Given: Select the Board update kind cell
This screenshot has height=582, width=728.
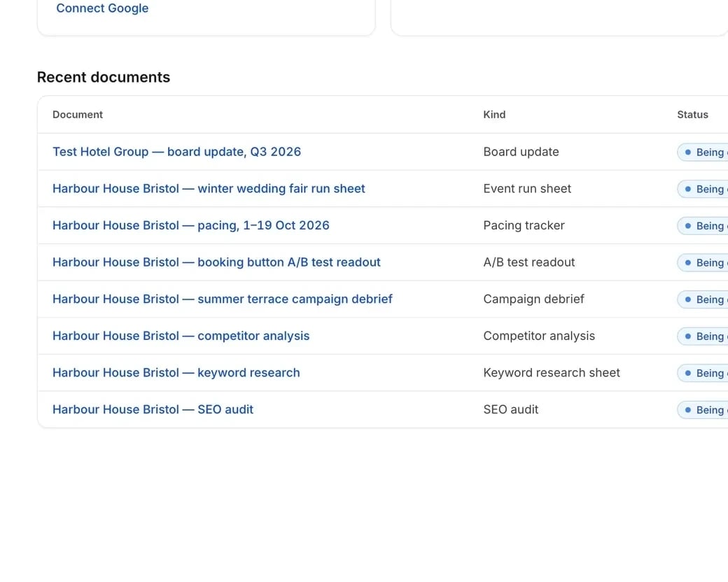Looking at the screenshot, I should pos(521,152).
